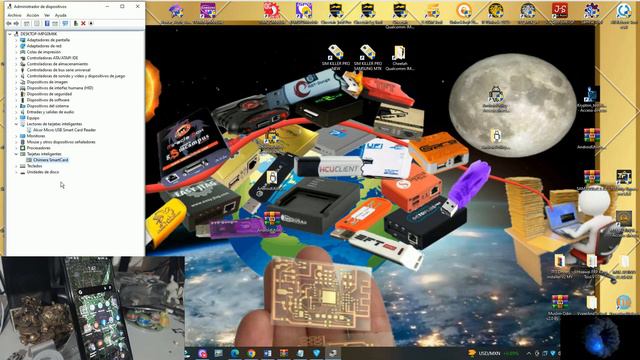The width and height of the screenshot is (640, 360).
Task: Open the Ayuda menu
Action: 60,15
